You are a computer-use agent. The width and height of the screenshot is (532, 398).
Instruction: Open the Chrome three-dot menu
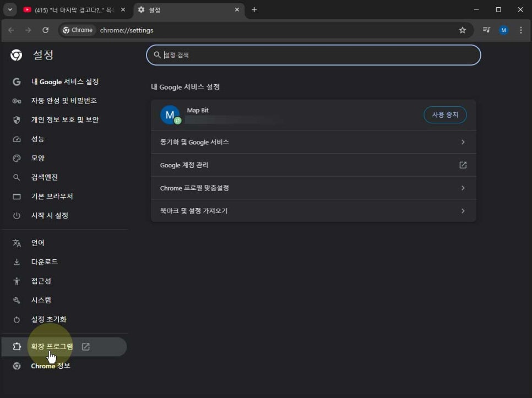(x=521, y=30)
